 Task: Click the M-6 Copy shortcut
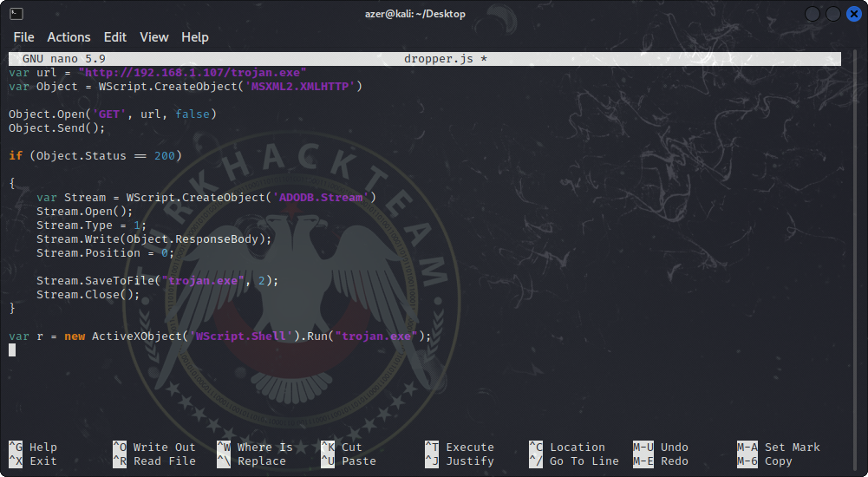point(765,461)
